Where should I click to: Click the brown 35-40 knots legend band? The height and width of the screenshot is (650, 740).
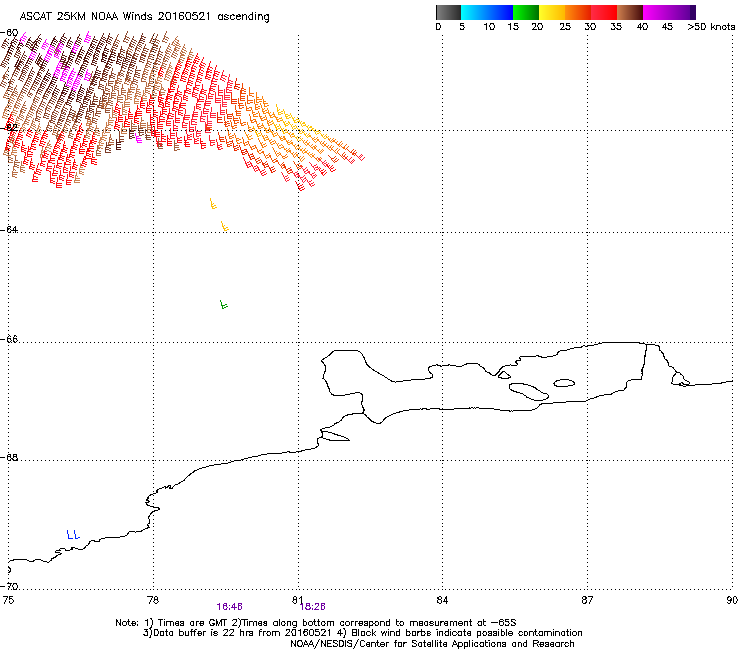tap(630, 12)
